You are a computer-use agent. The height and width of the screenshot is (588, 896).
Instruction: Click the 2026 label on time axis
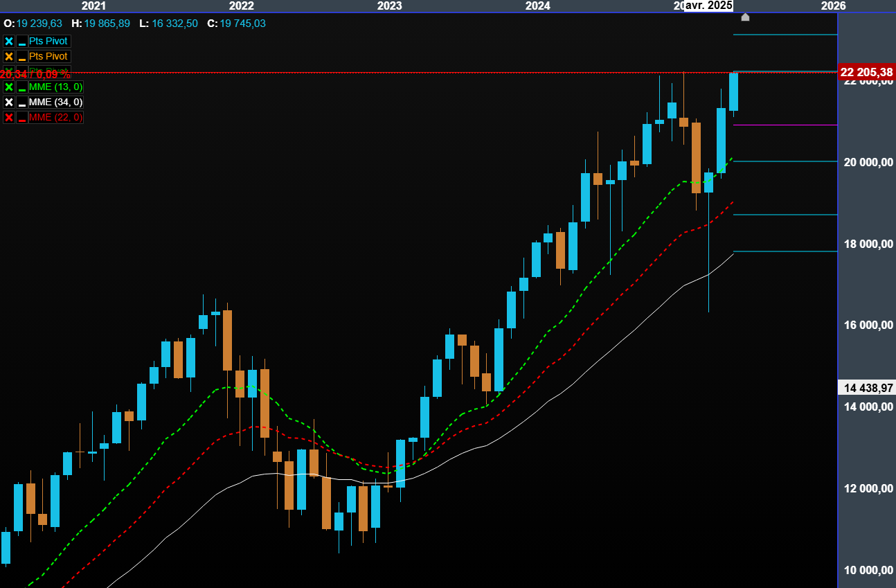pos(833,6)
